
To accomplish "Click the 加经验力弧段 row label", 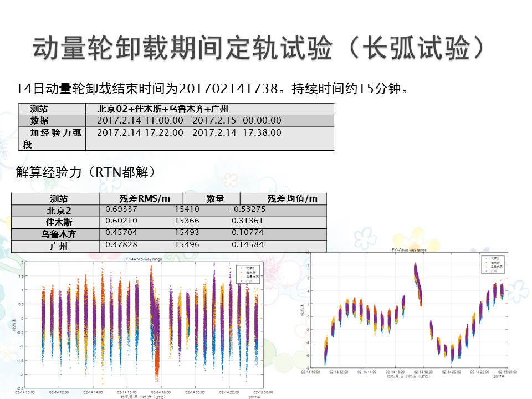I will [52, 139].
